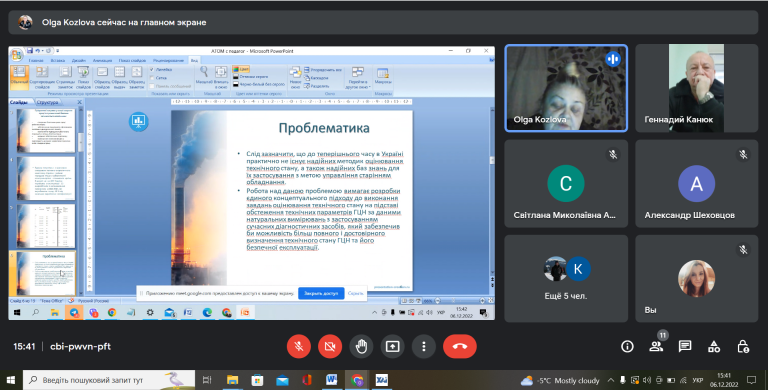Click Упорядочить все in the ribbon
Screen dimensions: 768x390
(x=323, y=70)
